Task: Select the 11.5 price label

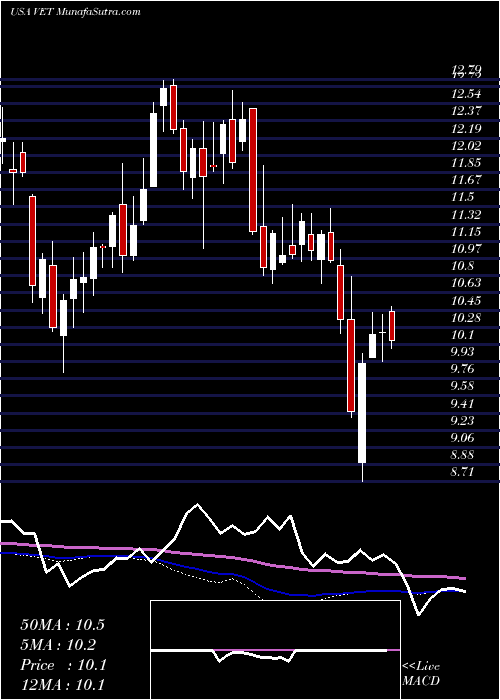Action: pyautogui.click(x=462, y=197)
